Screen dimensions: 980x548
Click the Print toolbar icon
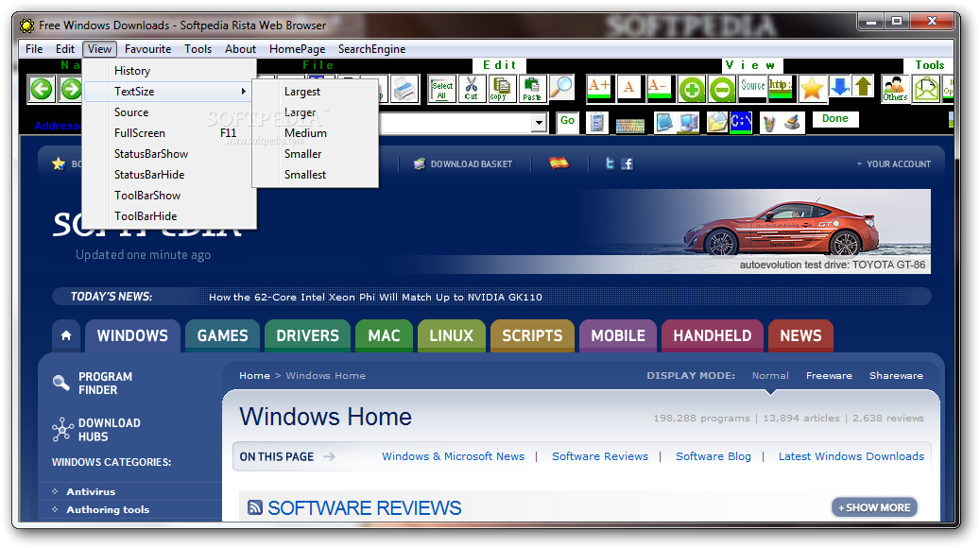click(404, 89)
